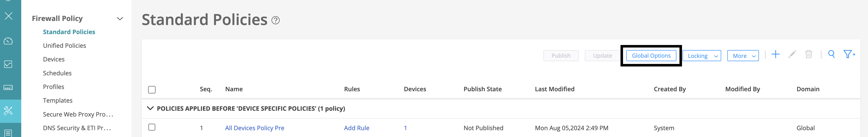Image resolution: width=868 pixels, height=137 pixels.
Task: Check the All Devices Policy Pre row
Action: pyautogui.click(x=152, y=127)
